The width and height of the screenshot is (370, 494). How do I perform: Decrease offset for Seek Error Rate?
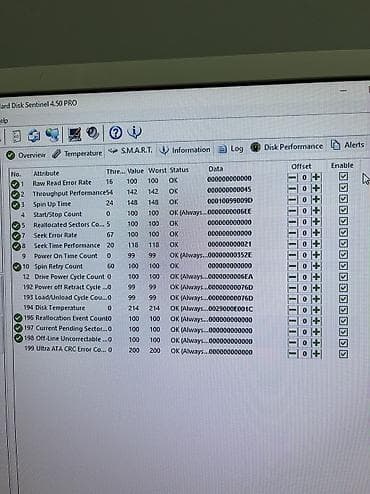click(x=292, y=233)
